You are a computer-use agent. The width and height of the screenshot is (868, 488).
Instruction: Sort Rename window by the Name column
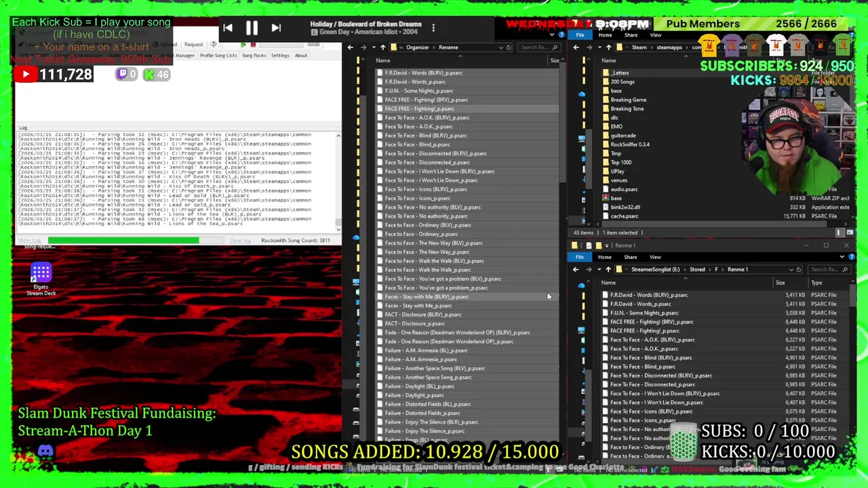[x=383, y=60]
